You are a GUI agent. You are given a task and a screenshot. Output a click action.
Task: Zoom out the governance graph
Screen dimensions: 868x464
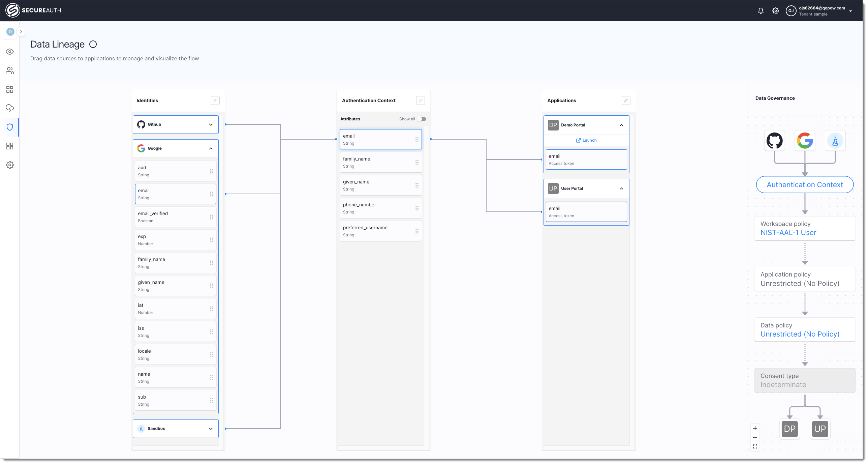coord(755,437)
